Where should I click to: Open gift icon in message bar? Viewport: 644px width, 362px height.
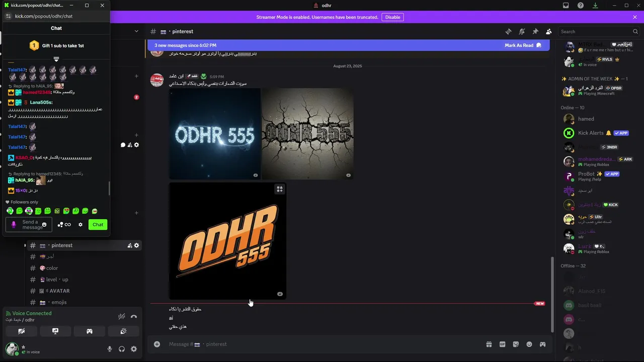(489, 344)
